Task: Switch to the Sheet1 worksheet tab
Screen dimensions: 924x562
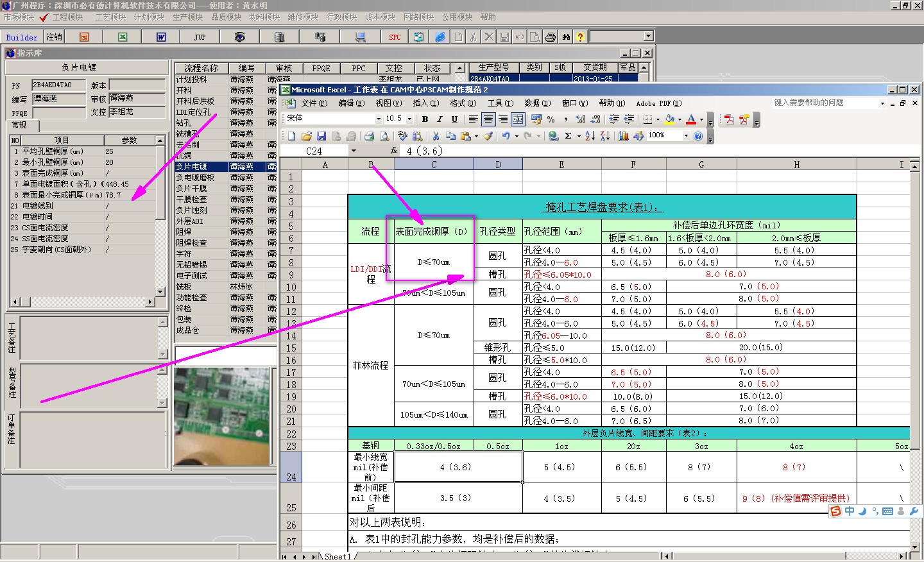Action: [x=338, y=556]
